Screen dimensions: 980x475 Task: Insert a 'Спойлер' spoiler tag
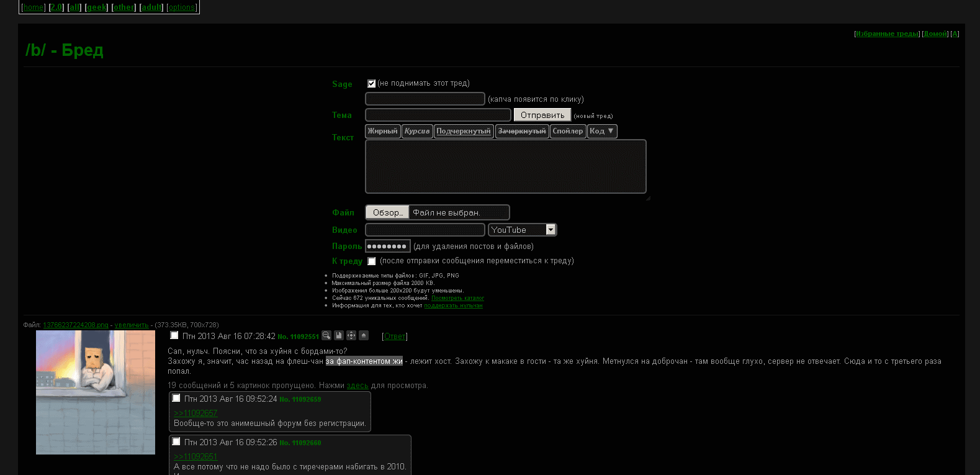pos(568,131)
